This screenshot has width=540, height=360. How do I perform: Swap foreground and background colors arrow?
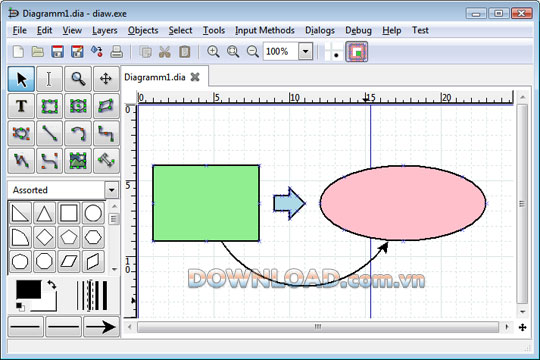[x=52, y=285]
